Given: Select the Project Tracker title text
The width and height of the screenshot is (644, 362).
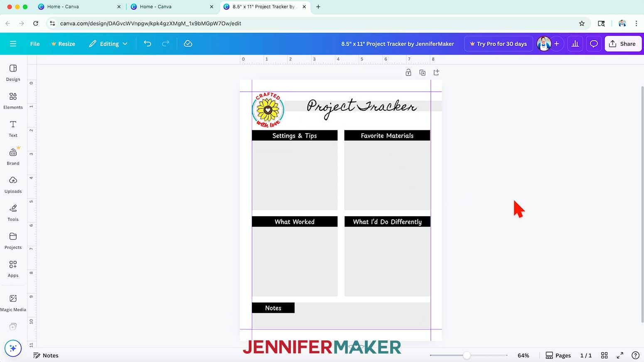Looking at the screenshot, I should [x=361, y=108].
